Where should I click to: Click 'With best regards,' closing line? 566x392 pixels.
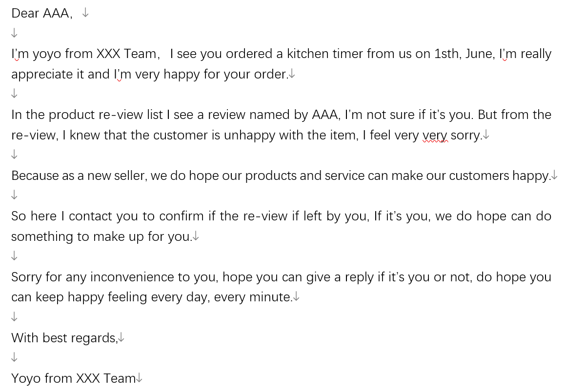65,338
